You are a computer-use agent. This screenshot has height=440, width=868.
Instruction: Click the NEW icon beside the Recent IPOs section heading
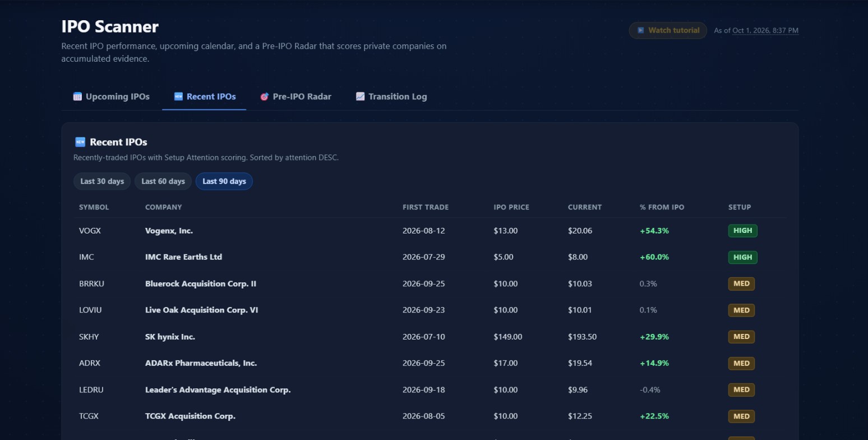[x=80, y=142]
